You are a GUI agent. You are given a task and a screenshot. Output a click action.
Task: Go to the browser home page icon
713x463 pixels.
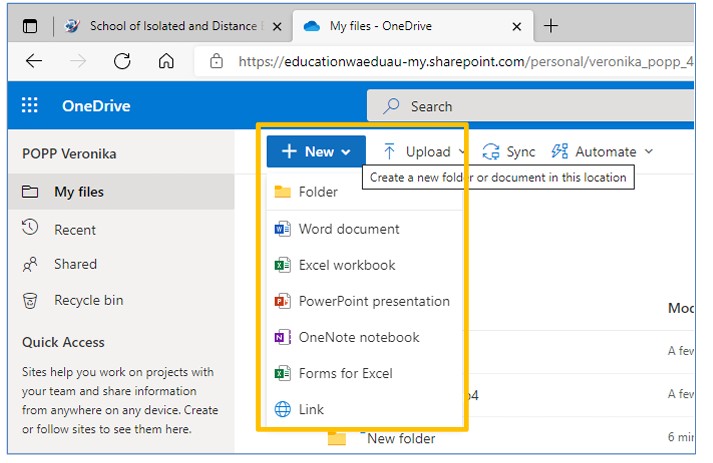coord(166,61)
